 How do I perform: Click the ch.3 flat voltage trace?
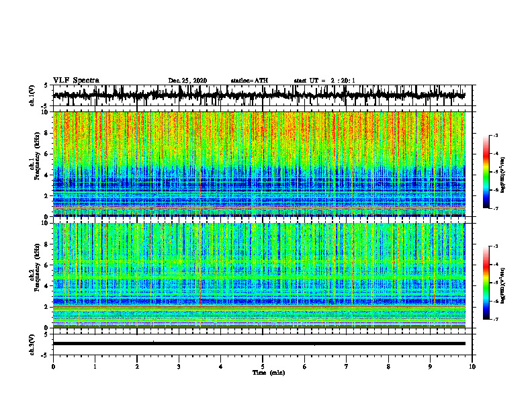pyautogui.click(x=259, y=344)
